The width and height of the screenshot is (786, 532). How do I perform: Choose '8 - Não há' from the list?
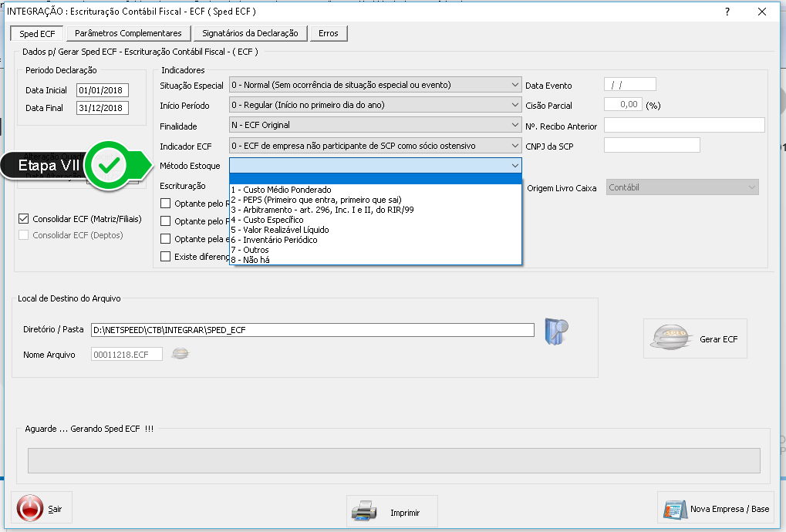(x=251, y=260)
